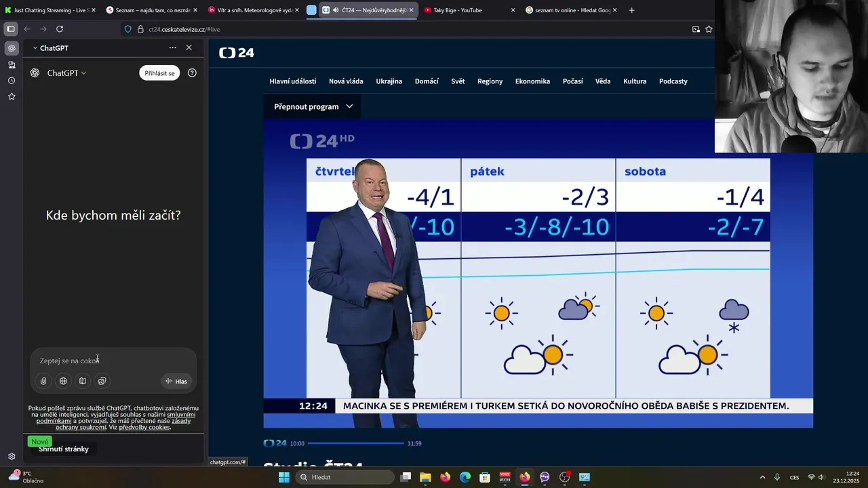Open Regiony section
This screenshot has width=868, height=488.
(x=490, y=81)
